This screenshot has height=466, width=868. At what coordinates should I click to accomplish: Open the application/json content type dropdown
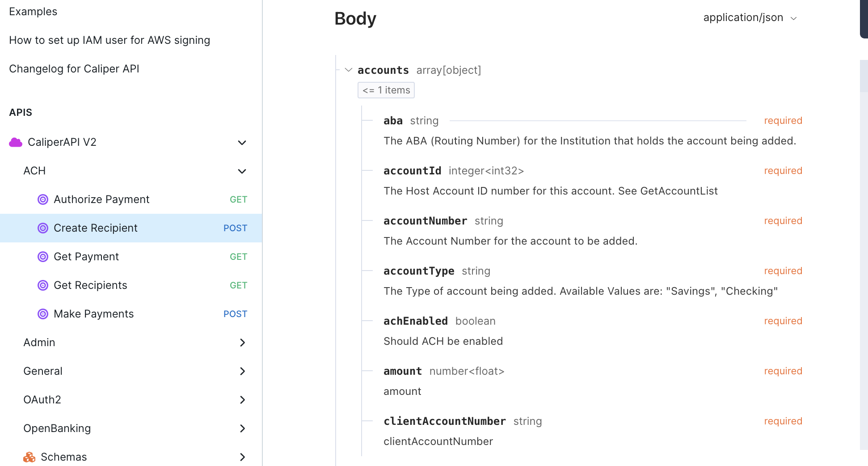750,18
